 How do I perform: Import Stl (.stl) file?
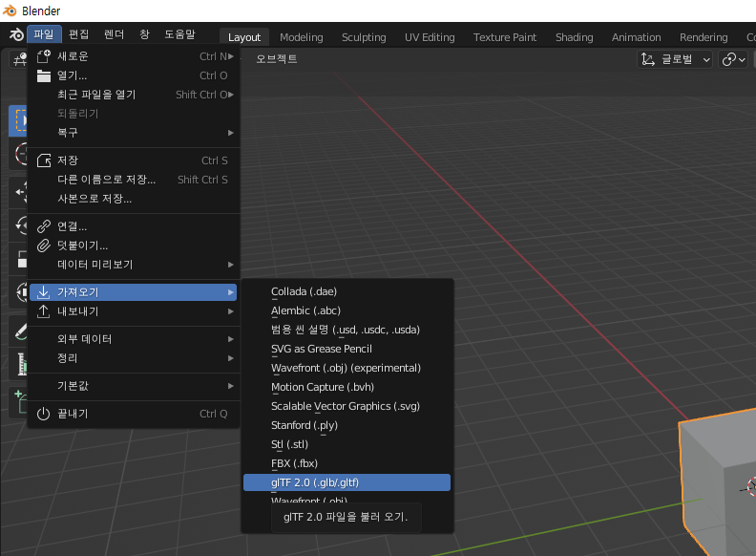[x=346, y=444]
